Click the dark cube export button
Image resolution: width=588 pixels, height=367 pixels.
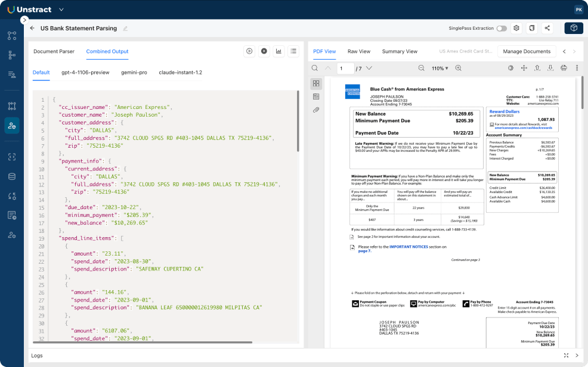574,28
